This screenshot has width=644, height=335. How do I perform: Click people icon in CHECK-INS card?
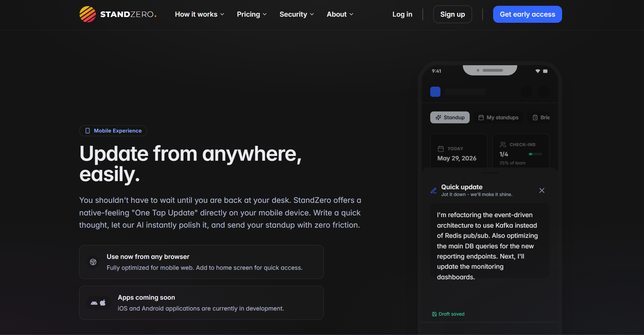point(503,144)
